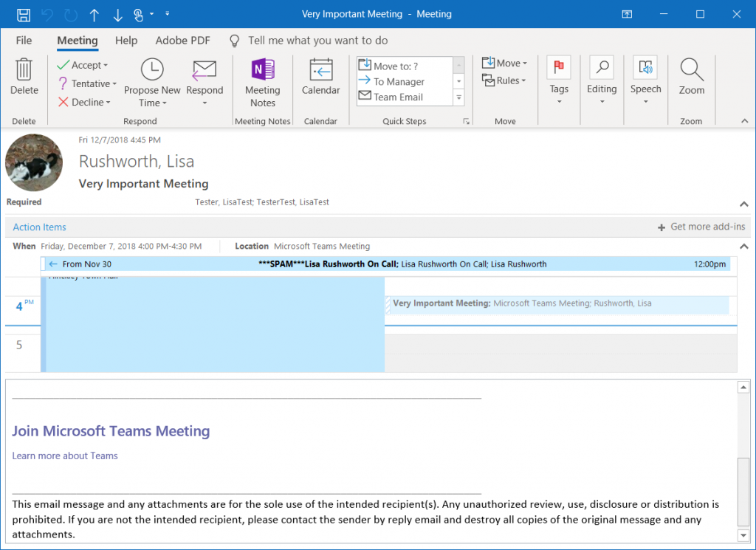The image size is (756, 550).
Task: Click the Very Important Meeting subject
Action: [x=144, y=184]
